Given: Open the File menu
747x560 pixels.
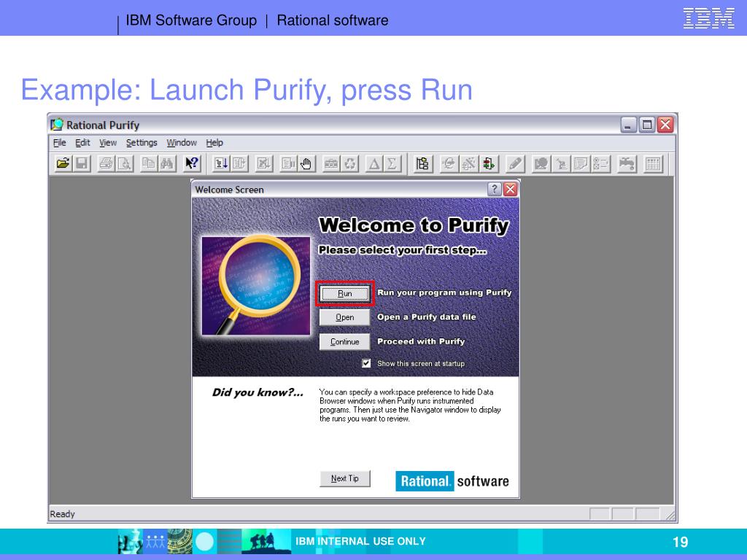Looking at the screenshot, I should point(60,143).
